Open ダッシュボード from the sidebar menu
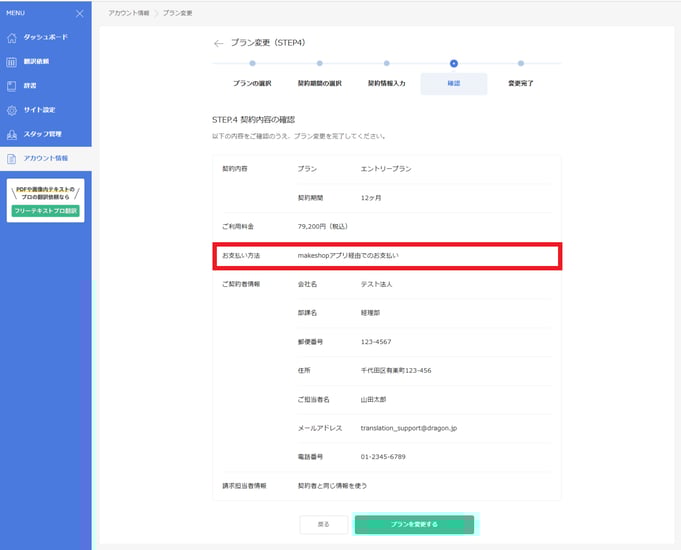The height and width of the screenshot is (550, 681). pyautogui.click(x=44, y=38)
